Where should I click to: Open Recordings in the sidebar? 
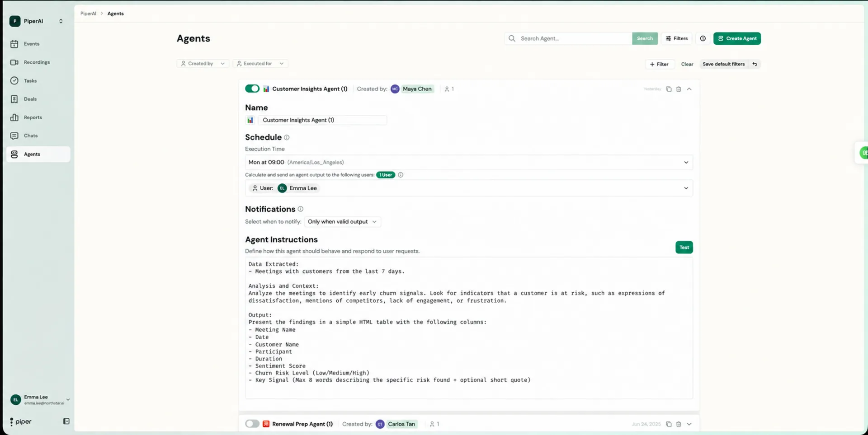click(38, 62)
